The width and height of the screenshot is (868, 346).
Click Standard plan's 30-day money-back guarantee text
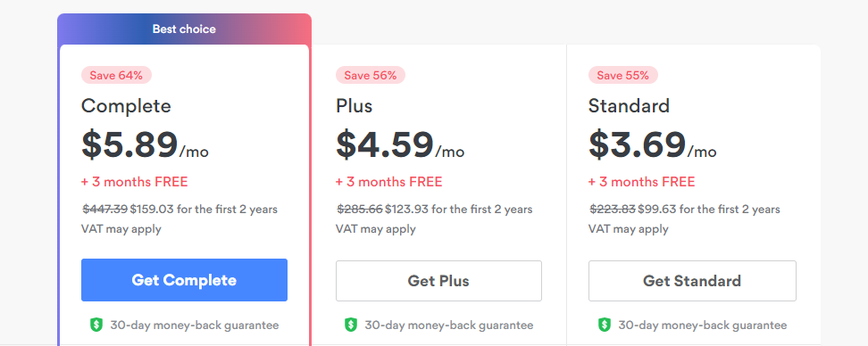[703, 325]
